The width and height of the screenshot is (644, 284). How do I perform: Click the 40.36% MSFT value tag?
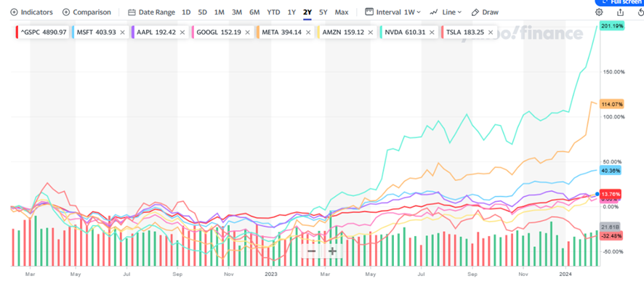pos(611,170)
